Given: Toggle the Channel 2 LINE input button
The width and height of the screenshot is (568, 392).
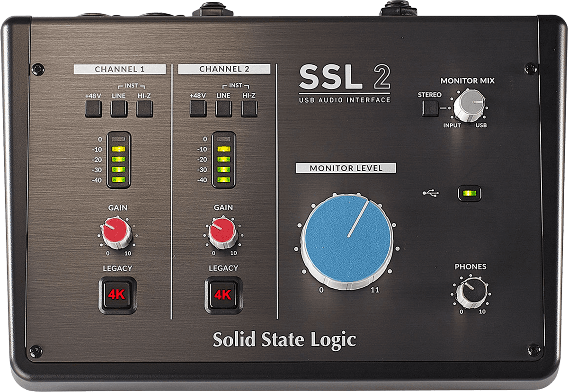Looking at the screenshot, I should pos(223,109).
